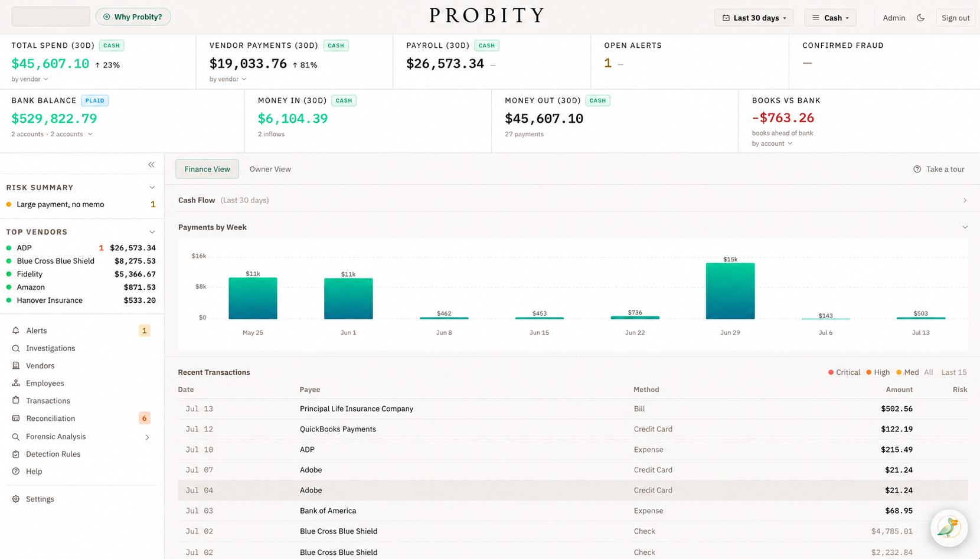Filter transactions by Critical risk
Image resolution: width=980 pixels, height=559 pixels.
pos(844,372)
